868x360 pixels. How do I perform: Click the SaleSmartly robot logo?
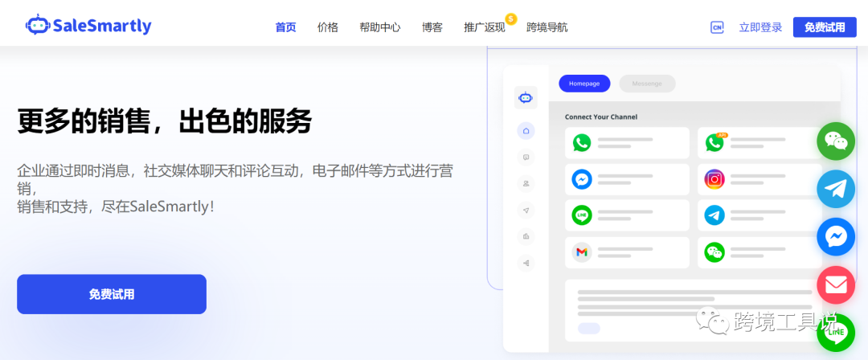38,25
